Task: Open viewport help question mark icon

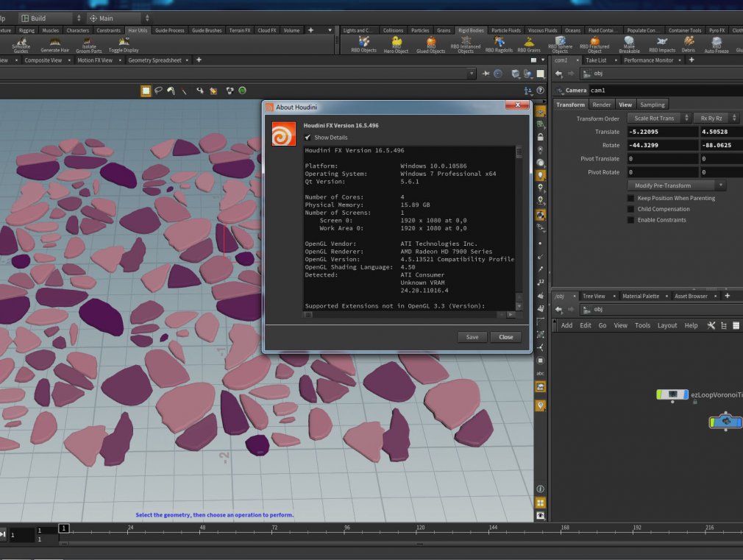Action: pos(540,91)
